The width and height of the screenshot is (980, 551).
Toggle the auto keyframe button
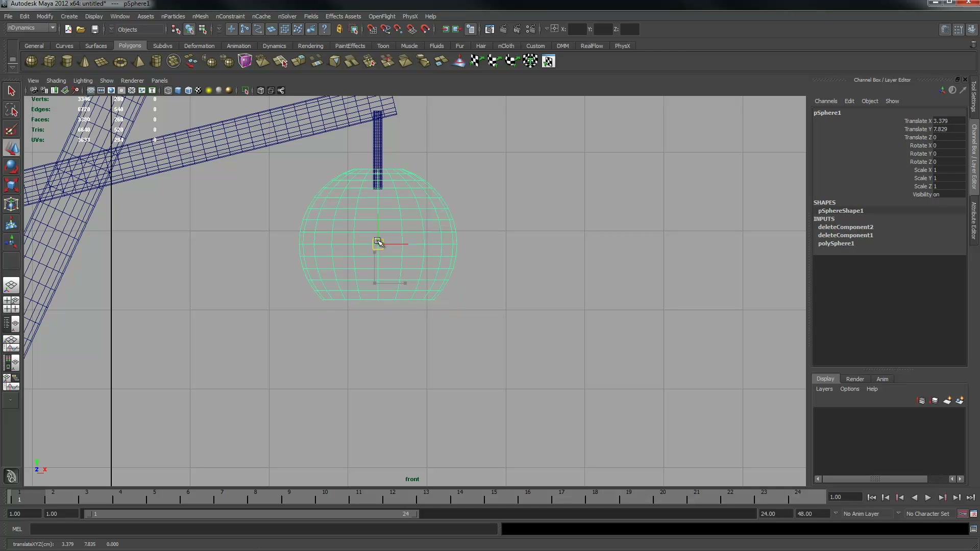tap(962, 514)
